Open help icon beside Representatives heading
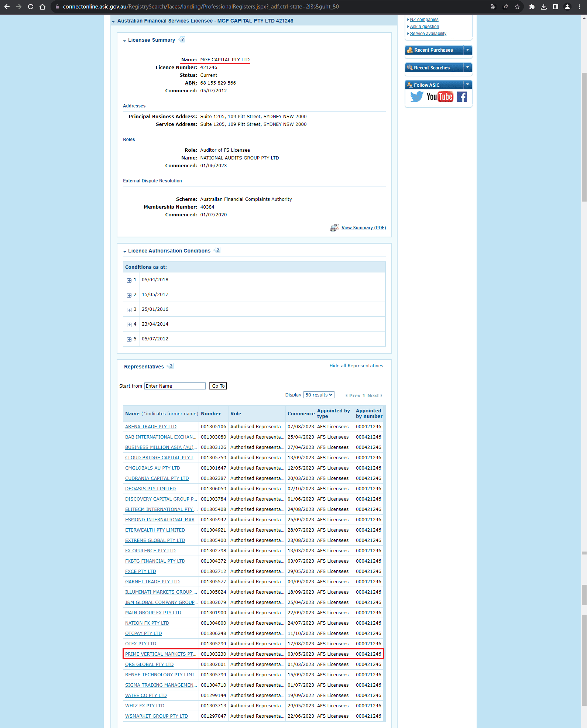This screenshot has width=587, height=728. coord(170,366)
